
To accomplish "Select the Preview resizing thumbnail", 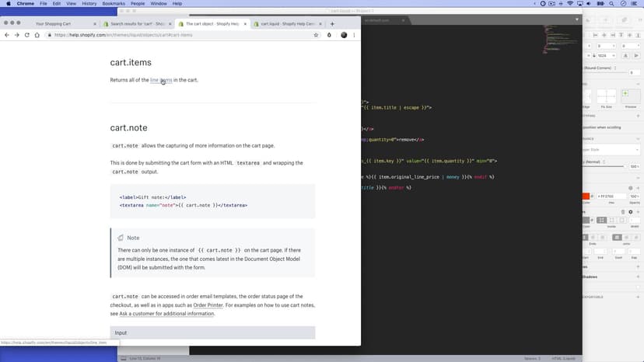I will (630, 96).
